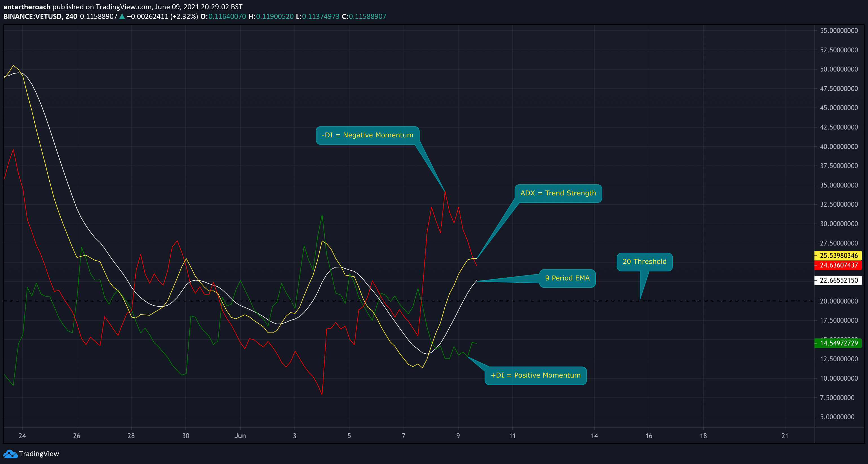This screenshot has height=464, width=868.
Task: Click the 35.00000000 axis value
Action: (x=839, y=185)
